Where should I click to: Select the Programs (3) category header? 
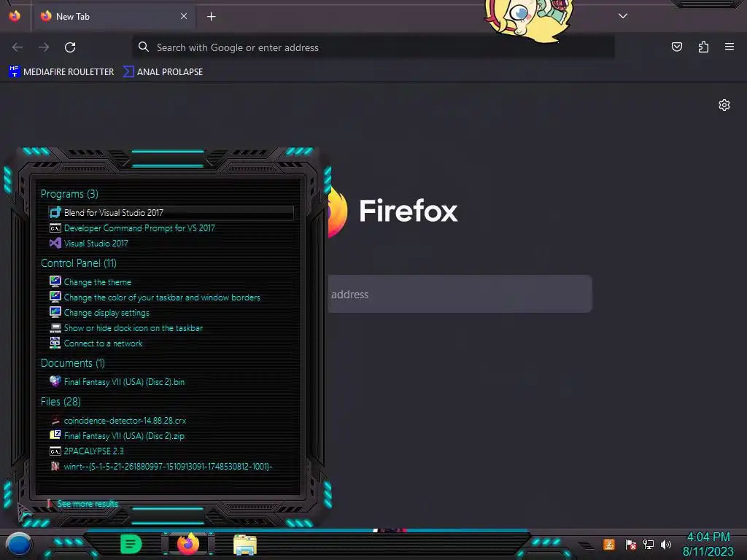[69, 194]
